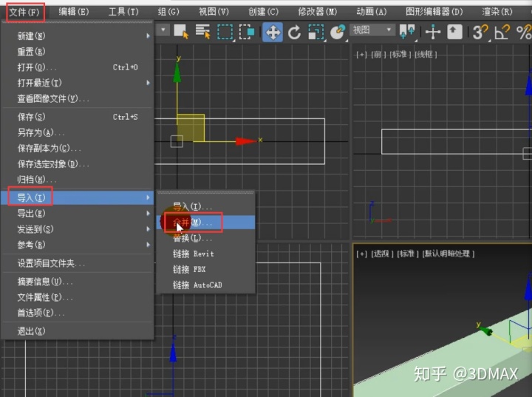Click submenu item 合并(M)...
The height and width of the screenshot is (397, 532).
[205, 222]
